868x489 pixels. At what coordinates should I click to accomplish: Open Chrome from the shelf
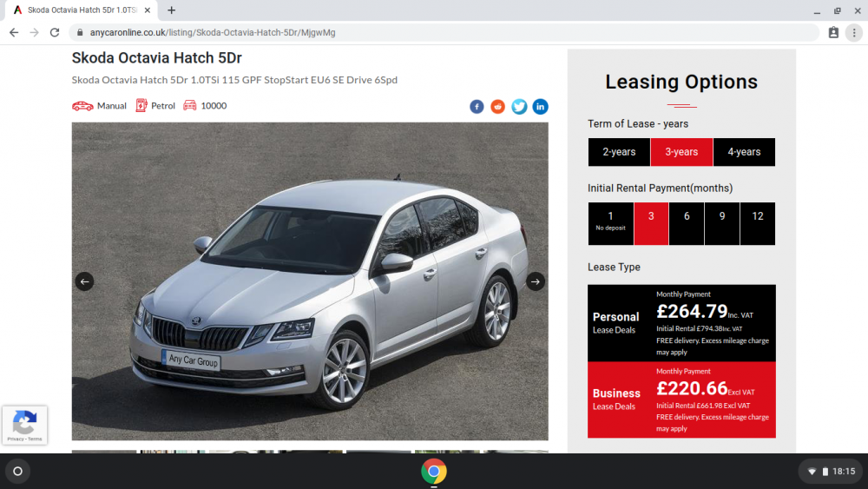(x=434, y=472)
